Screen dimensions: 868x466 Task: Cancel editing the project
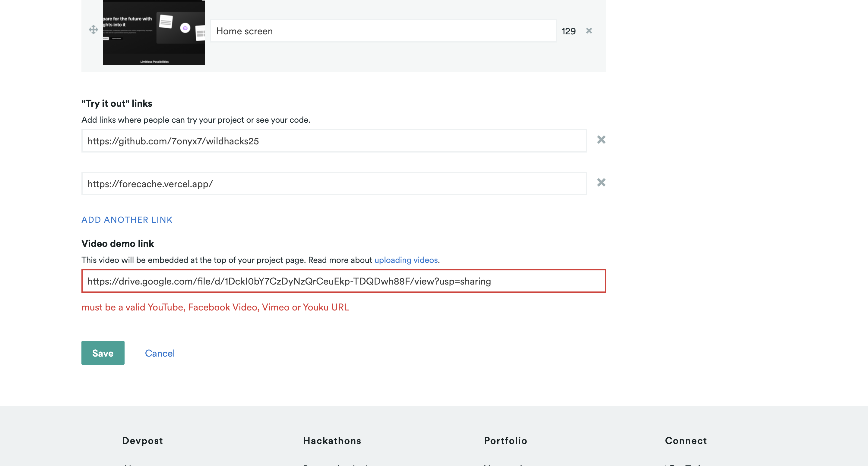click(160, 353)
